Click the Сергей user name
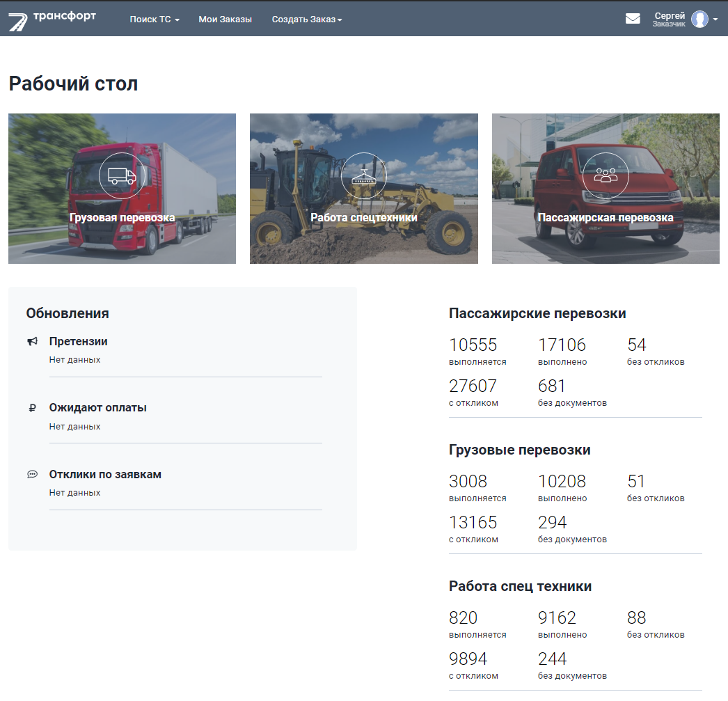The width and height of the screenshot is (728, 701). (670, 16)
